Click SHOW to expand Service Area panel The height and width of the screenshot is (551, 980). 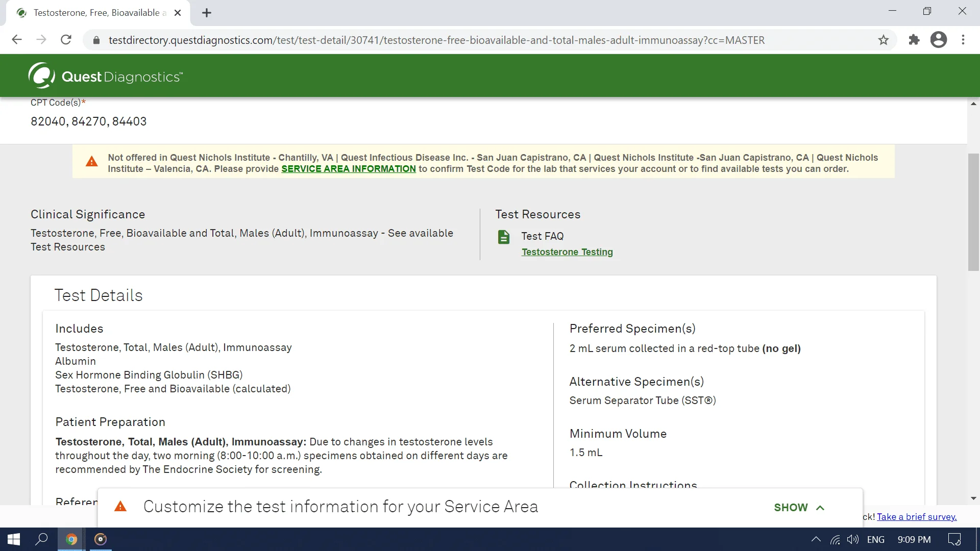pos(791,508)
